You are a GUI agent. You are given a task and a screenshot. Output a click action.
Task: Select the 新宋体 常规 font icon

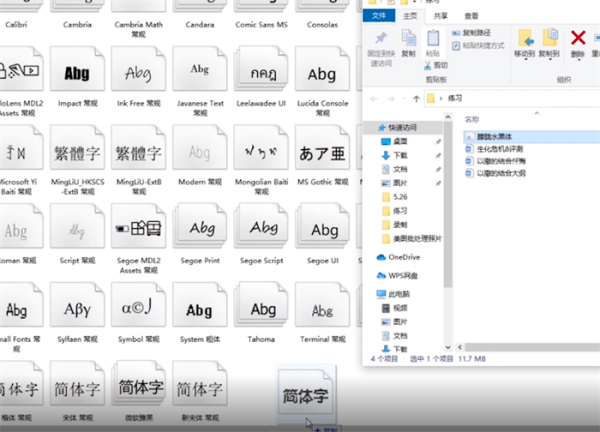tap(200, 383)
